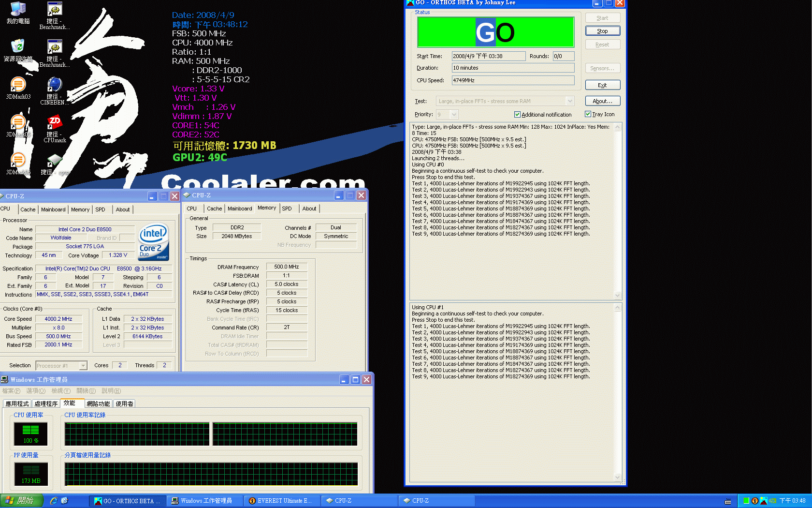Activate Windows 工作管理員 taskbar button
The width and height of the screenshot is (812, 508).
pyautogui.click(x=205, y=501)
